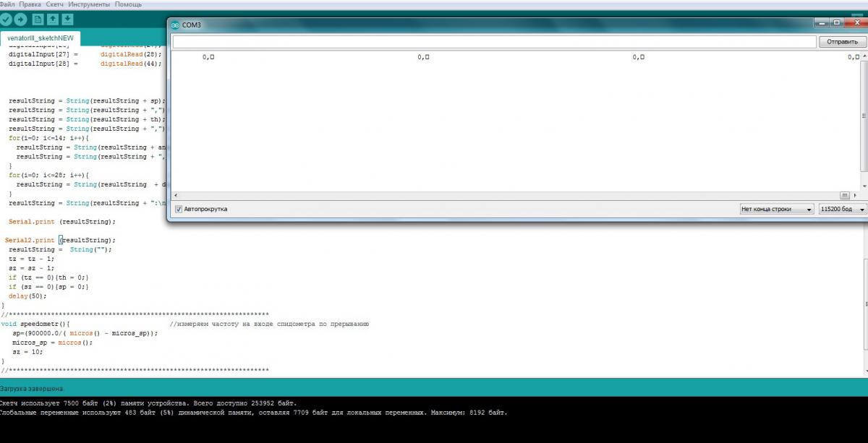
Task: Click the serial output vertical scrollbar down arrow
Action: pos(865,186)
